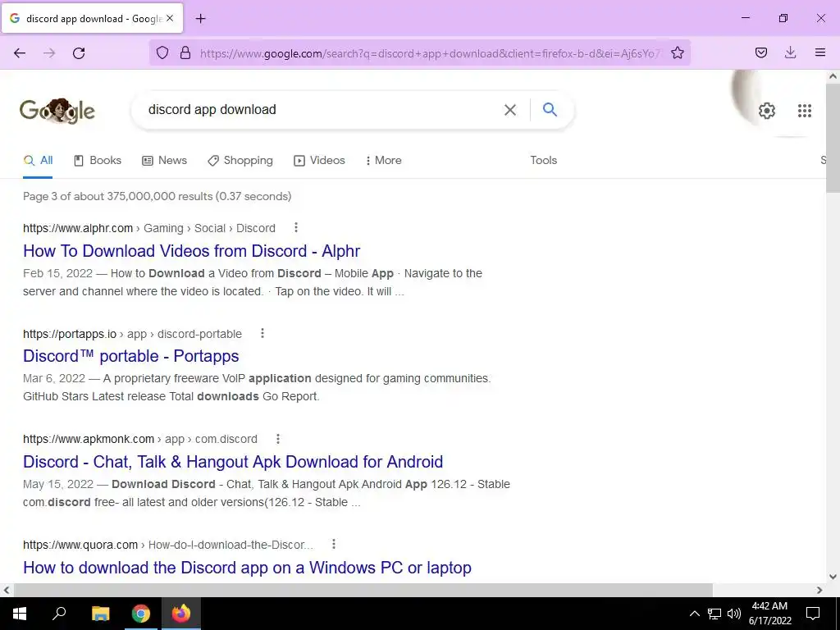The height and width of the screenshot is (630, 840).
Task: Click the browser address bar URL
Action: click(430, 53)
